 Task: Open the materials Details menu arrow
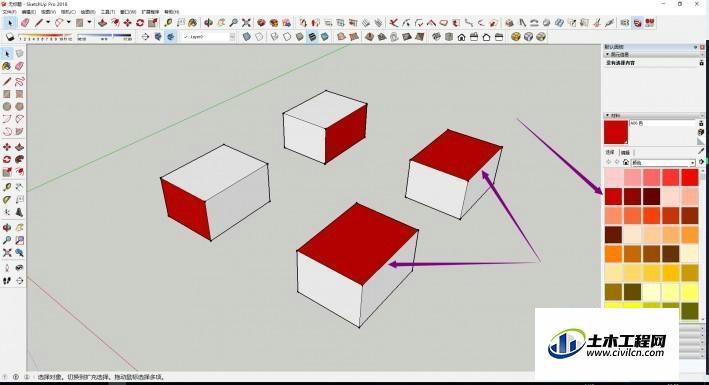point(702,162)
